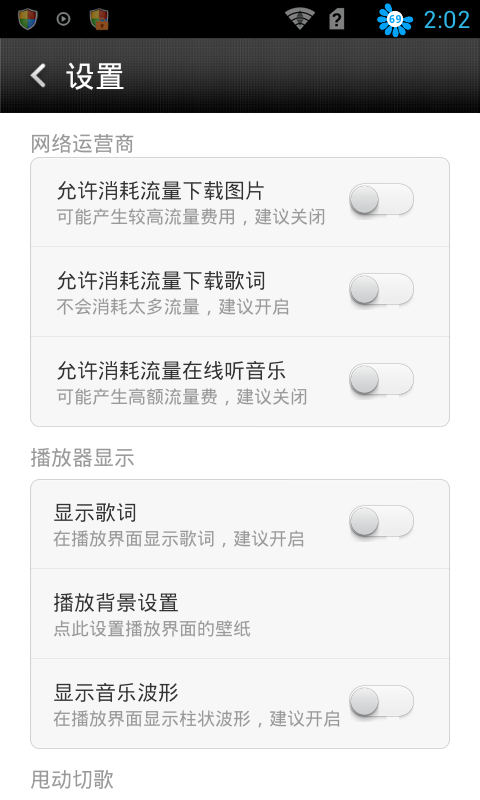The width and height of the screenshot is (480, 800).
Task: Tap the back arrow beside 设置
Action: pyautogui.click(x=38, y=76)
